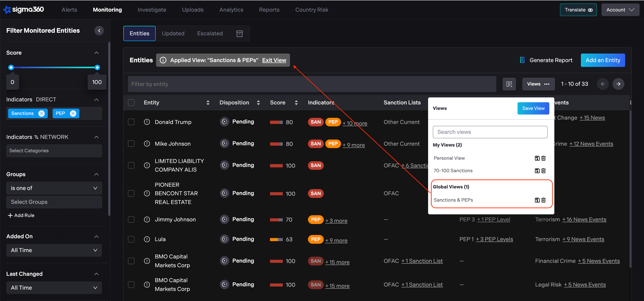644x301 pixels.
Task: Click the score slider maximum handle
Action: click(97, 67)
